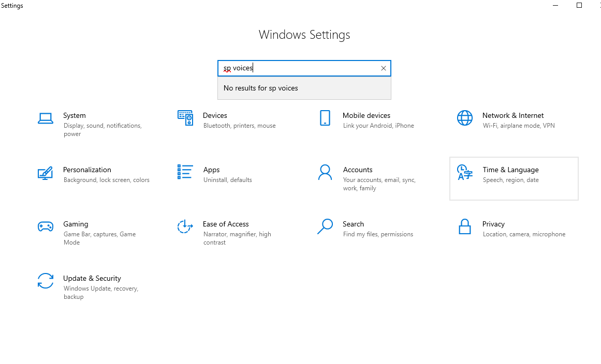Open the Update & Security arrows icon
The image size is (601, 364).
coord(45,281)
